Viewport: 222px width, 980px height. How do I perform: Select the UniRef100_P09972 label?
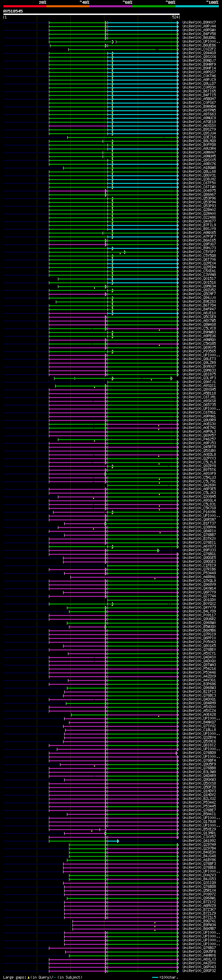point(199,894)
